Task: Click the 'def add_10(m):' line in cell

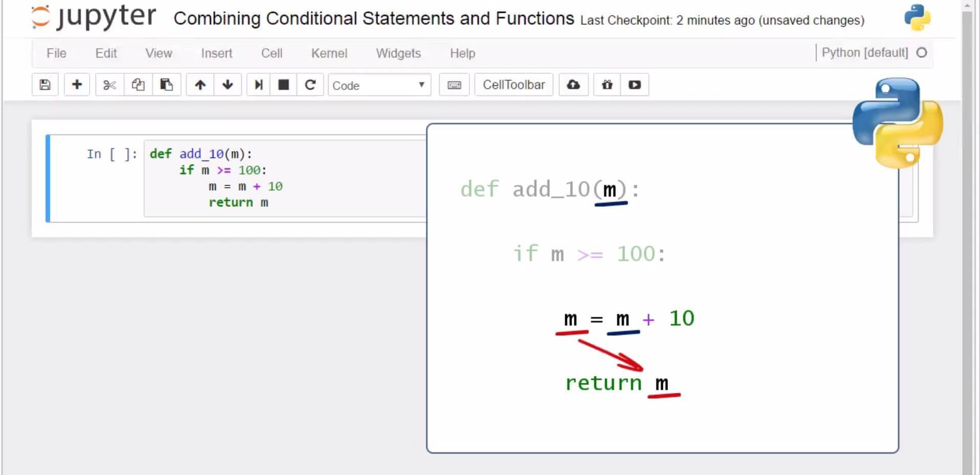Action: [x=201, y=154]
